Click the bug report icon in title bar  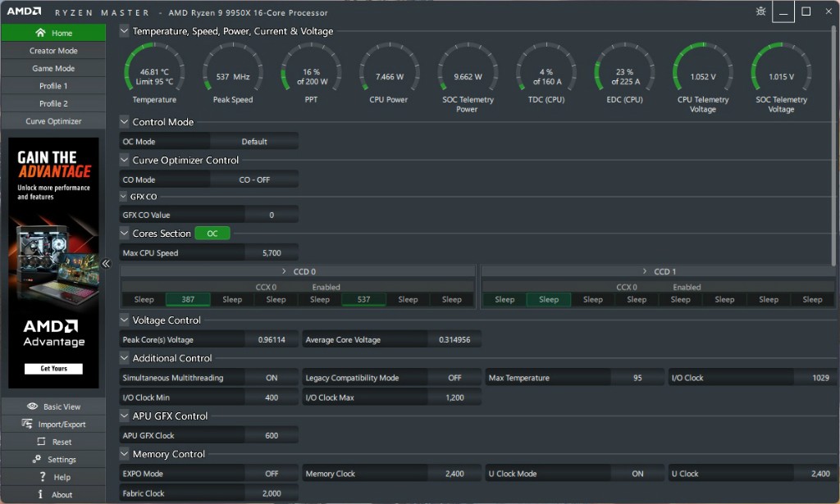pyautogui.click(x=760, y=11)
